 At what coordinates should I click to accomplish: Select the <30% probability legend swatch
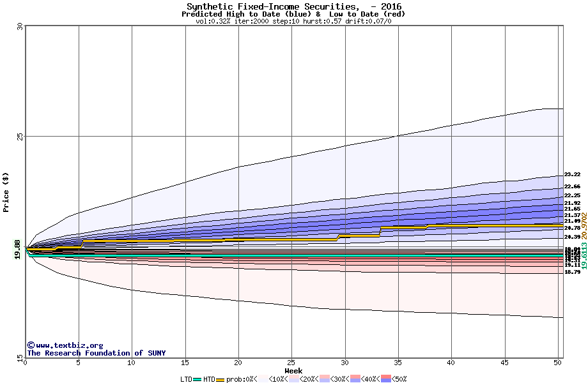pyautogui.click(x=324, y=379)
